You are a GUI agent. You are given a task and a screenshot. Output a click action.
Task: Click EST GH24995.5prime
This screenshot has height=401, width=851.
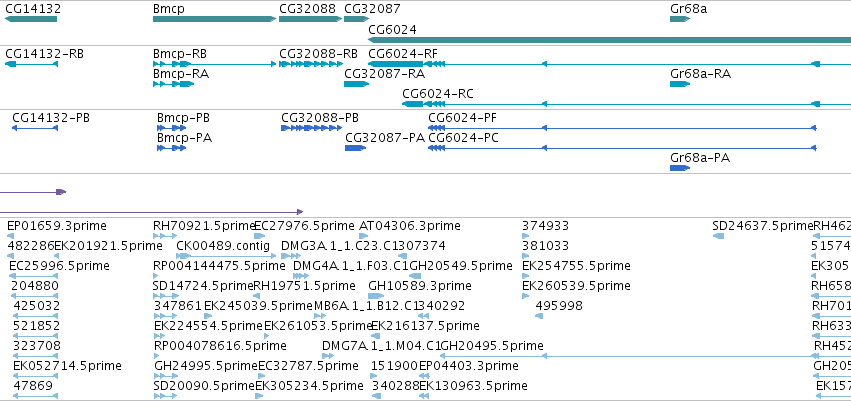pyautogui.click(x=166, y=377)
